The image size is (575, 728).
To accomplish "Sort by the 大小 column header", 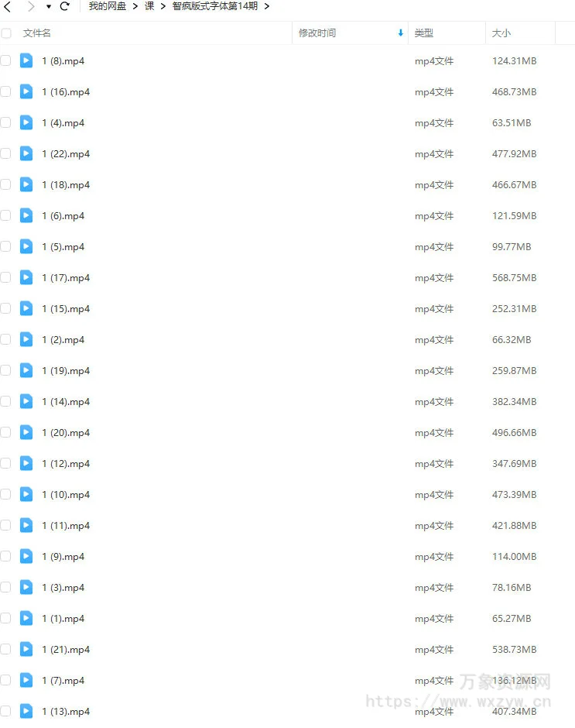I will pos(501,33).
